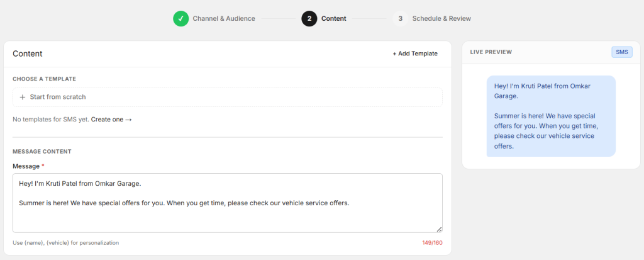Click the SMS preview message bubble
Screen dimensions: 644x260
point(551,116)
